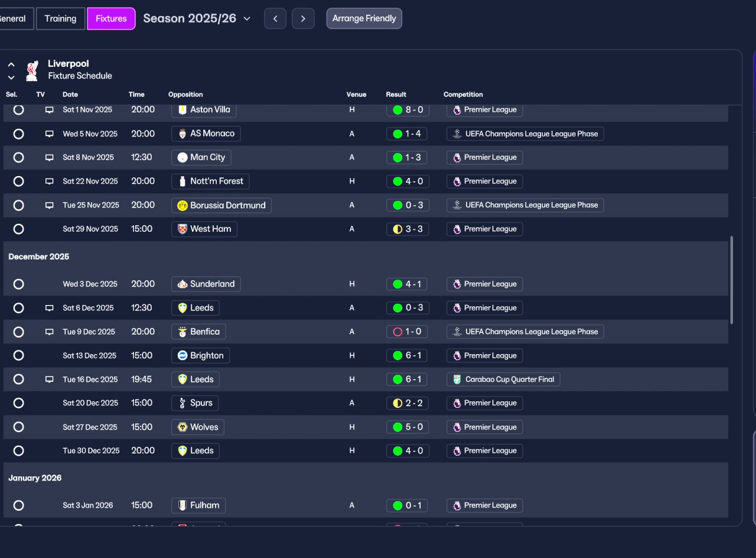
Task: Click the Liverpool club crest icon
Action: 32,70
